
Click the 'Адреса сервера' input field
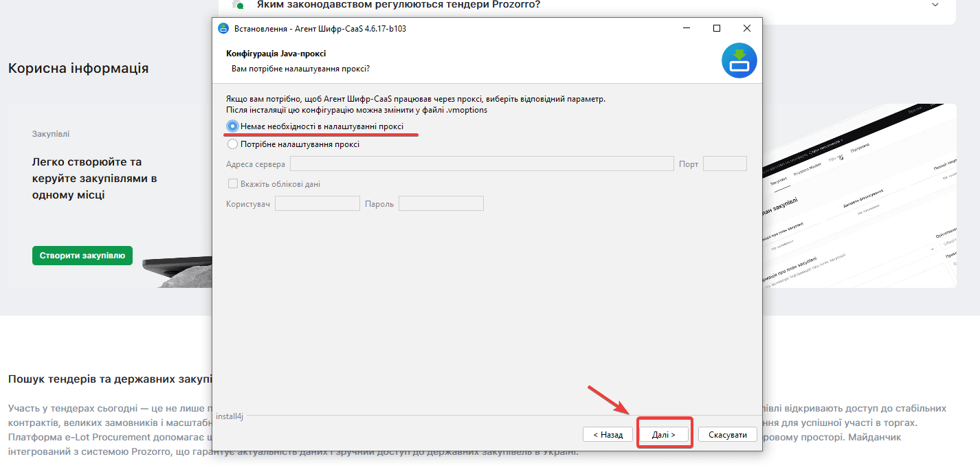(x=482, y=164)
